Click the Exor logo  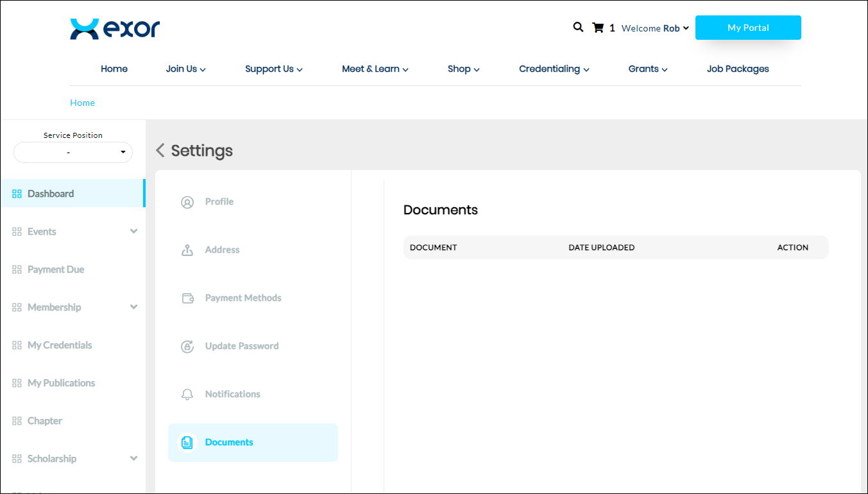click(115, 29)
